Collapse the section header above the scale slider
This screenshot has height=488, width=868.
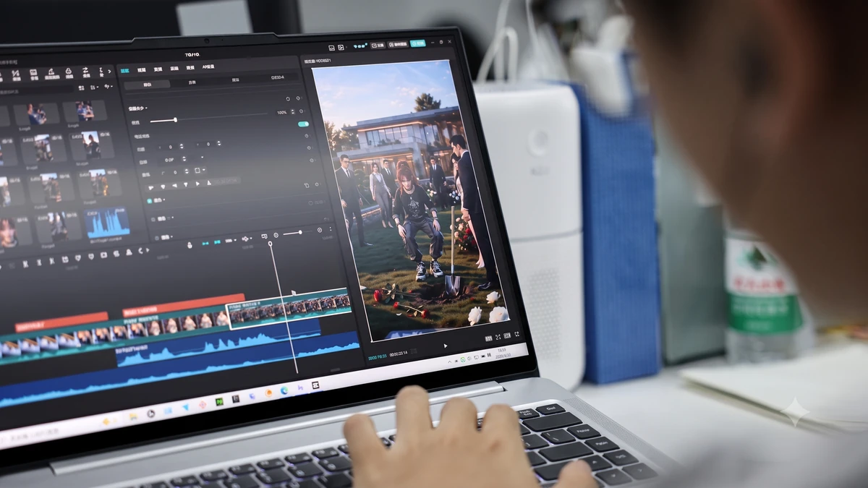[x=137, y=108]
